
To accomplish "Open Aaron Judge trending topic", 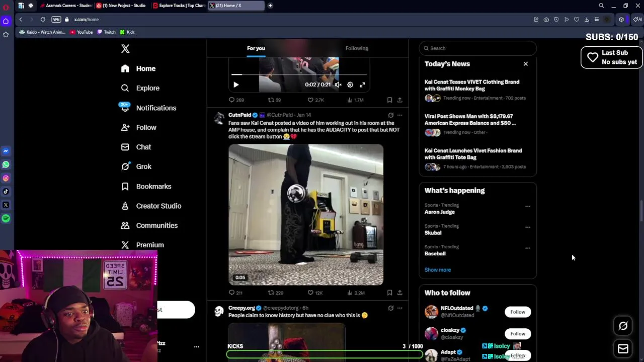I will (x=439, y=212).
